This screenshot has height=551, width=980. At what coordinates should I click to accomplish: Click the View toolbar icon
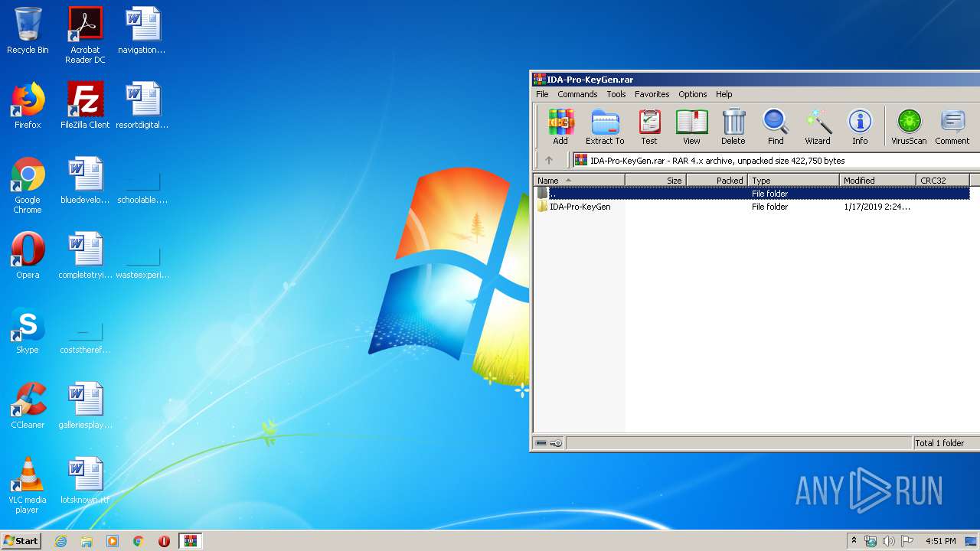click(691, 127)
